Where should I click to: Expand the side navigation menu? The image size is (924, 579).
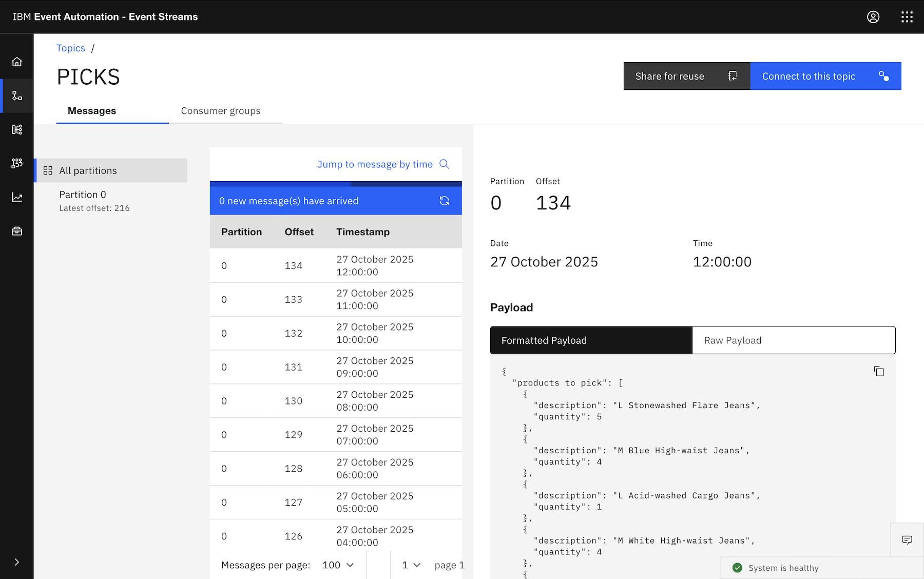tap(17, 562)
